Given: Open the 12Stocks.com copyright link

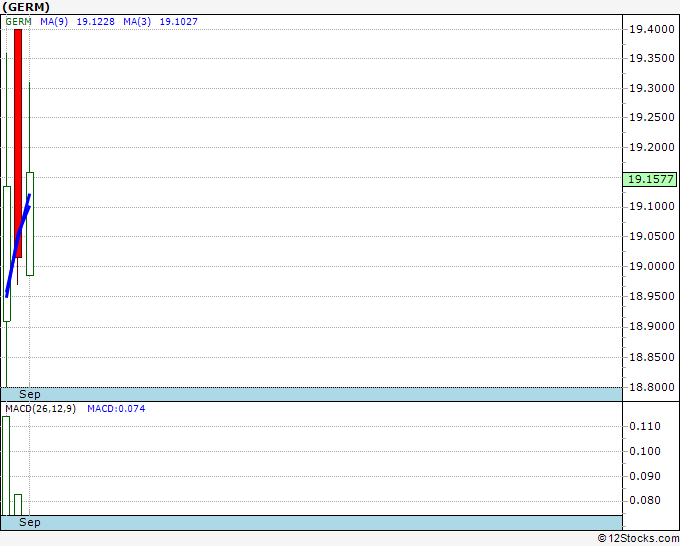Looking at the screenshot, I should pos(638,539).
